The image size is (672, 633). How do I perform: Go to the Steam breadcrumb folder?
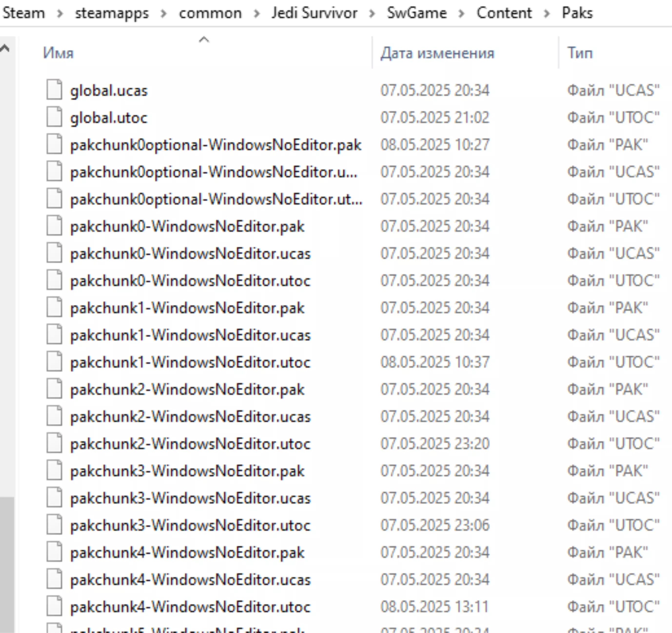(x=24, y=13)
